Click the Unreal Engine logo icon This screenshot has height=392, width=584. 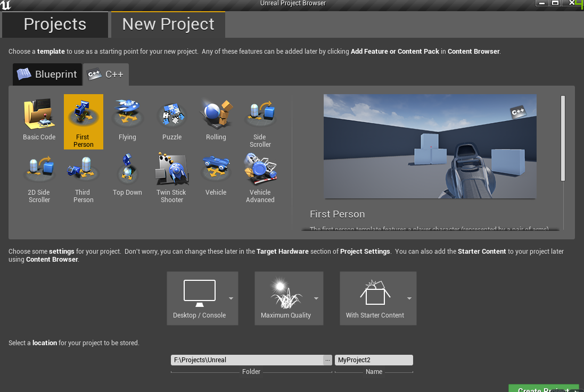tap(5, 4)
